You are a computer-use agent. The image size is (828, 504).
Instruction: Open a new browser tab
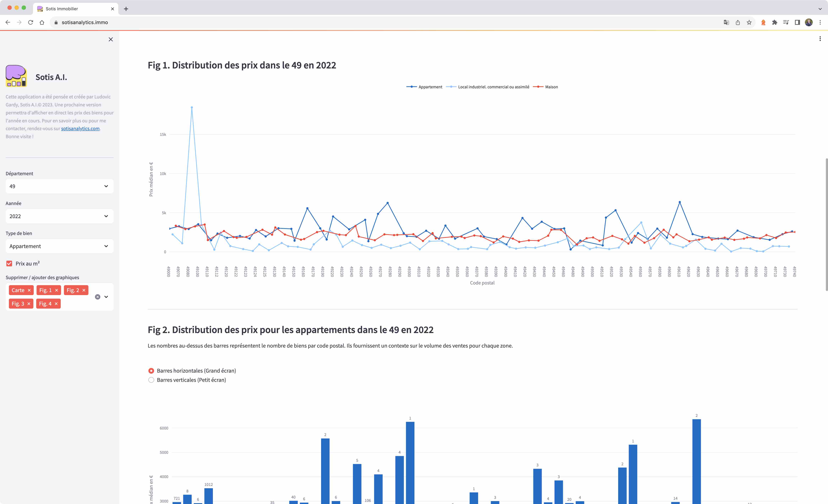[126, 9]
